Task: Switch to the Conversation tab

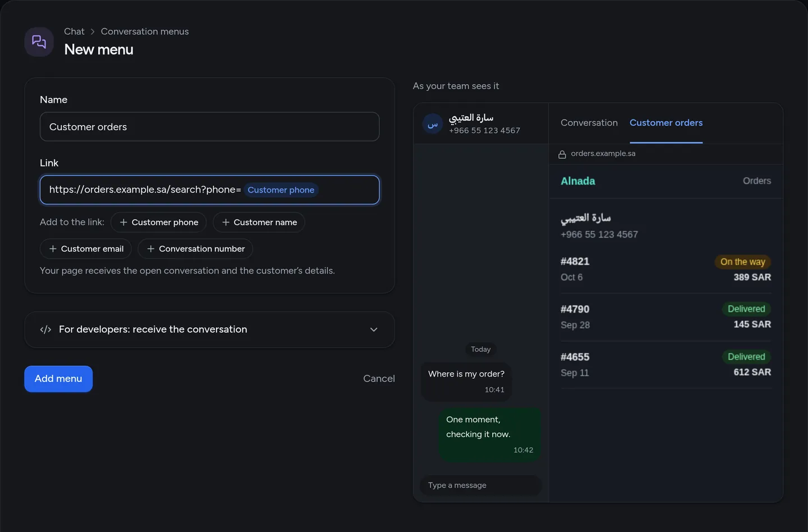Action: pos(589,123)
